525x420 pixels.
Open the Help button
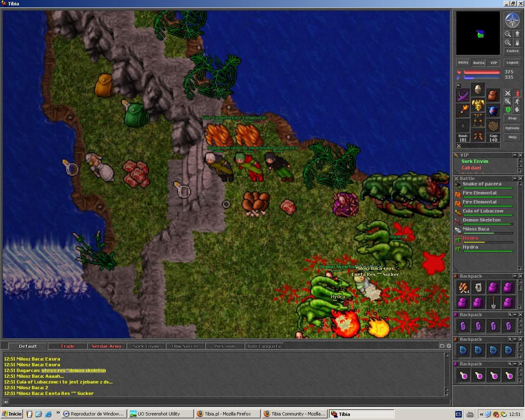point(512,137)
